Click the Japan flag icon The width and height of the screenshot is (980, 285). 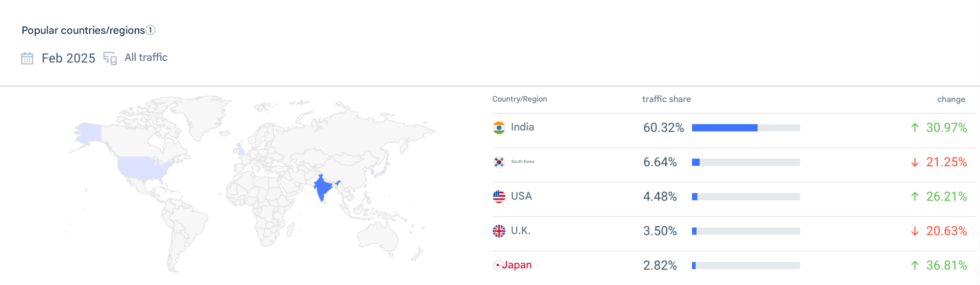(498, 265)
